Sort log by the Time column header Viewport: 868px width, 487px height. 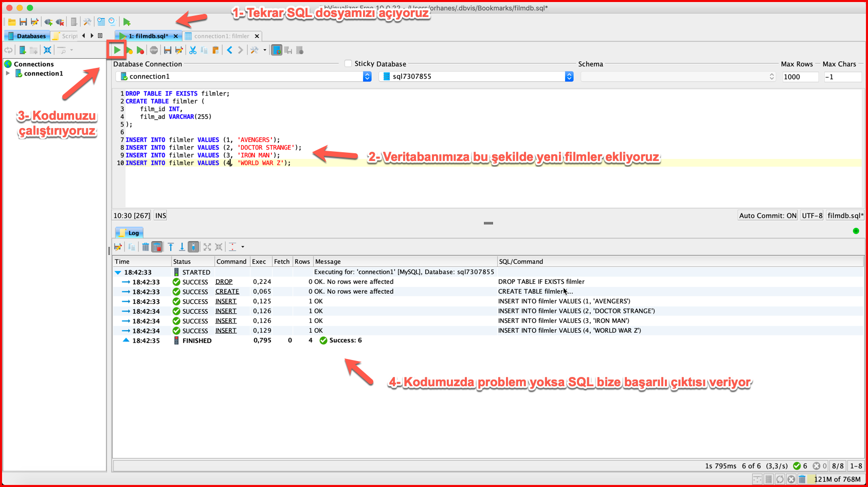pos(142,261)
